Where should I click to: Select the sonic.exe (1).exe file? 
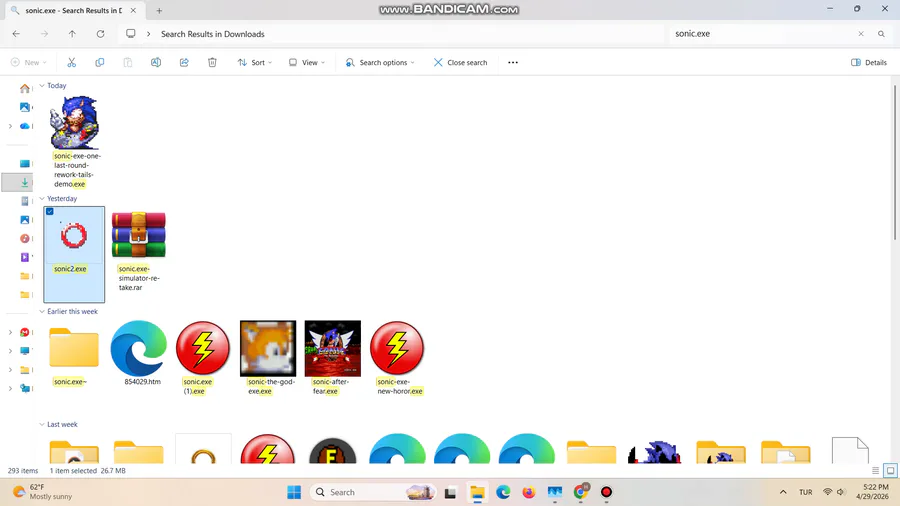coord(203,358)
